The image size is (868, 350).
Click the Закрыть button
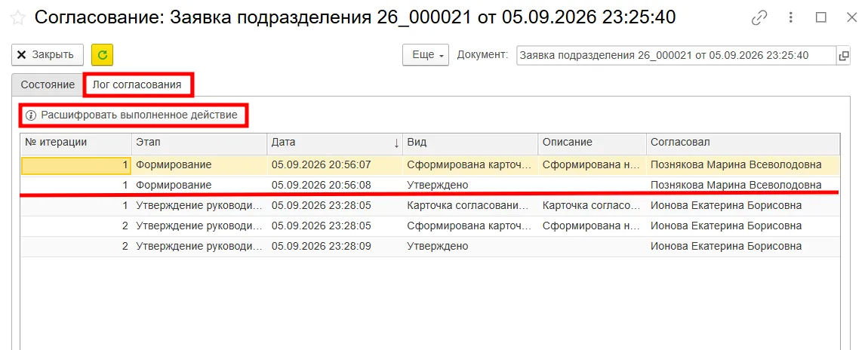[48, 55]
